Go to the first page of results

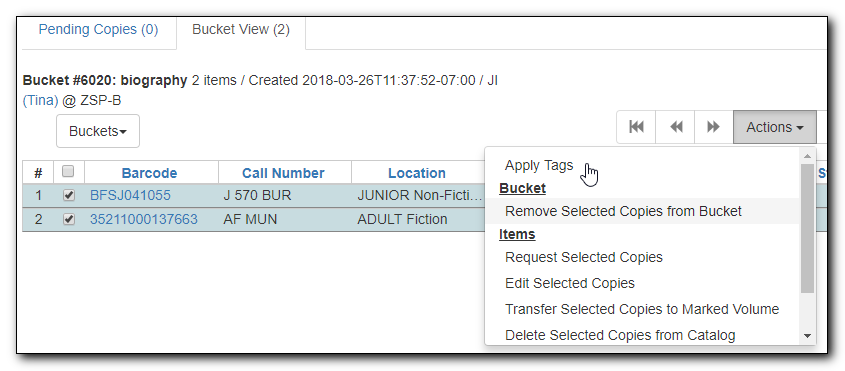(x=636, y=127)
